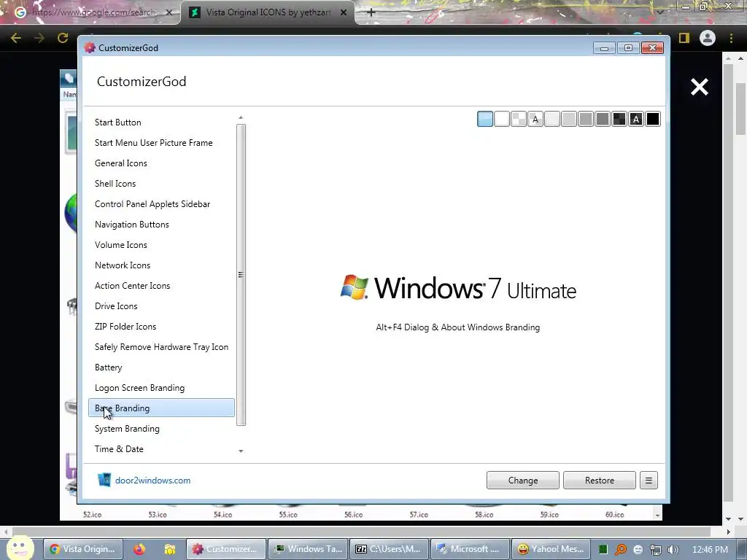
Task: Select the highlighted Basic Branding item
Action: 161,408
